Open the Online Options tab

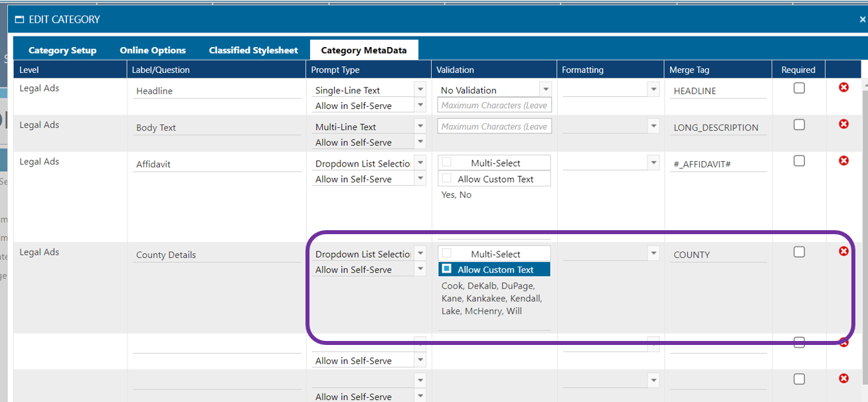153,50
